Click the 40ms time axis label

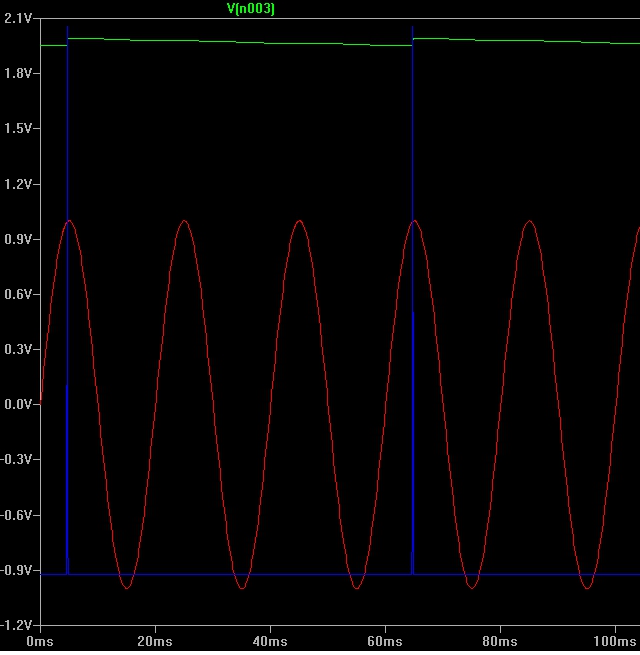[x=270, y=640]
